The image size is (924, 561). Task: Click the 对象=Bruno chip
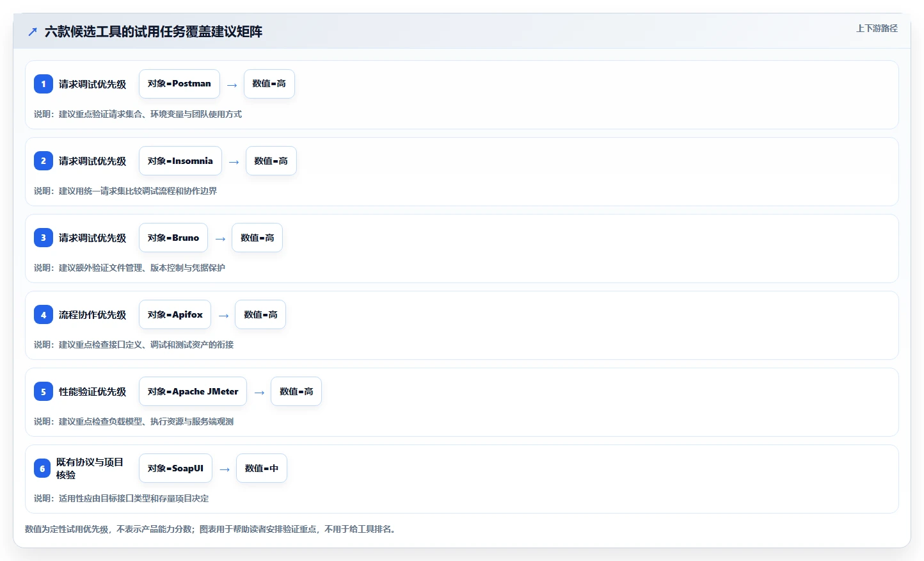pos(173,238)
